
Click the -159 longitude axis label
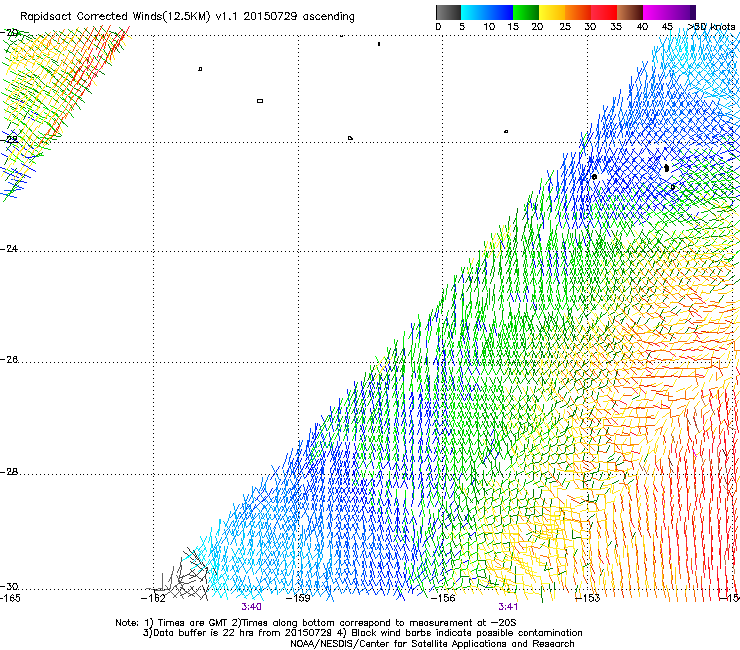(298, 598)
